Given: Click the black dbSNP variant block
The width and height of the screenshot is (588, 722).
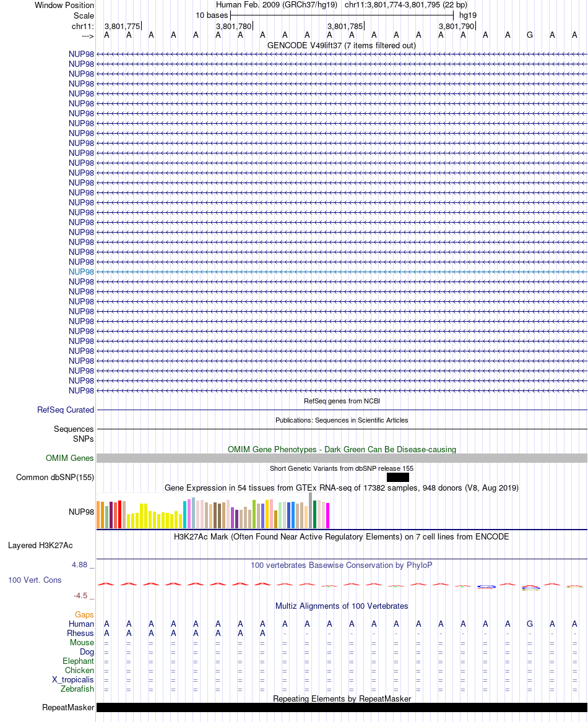Looking at the screenshot, I should pyautogui.click(x=398, y=478).
